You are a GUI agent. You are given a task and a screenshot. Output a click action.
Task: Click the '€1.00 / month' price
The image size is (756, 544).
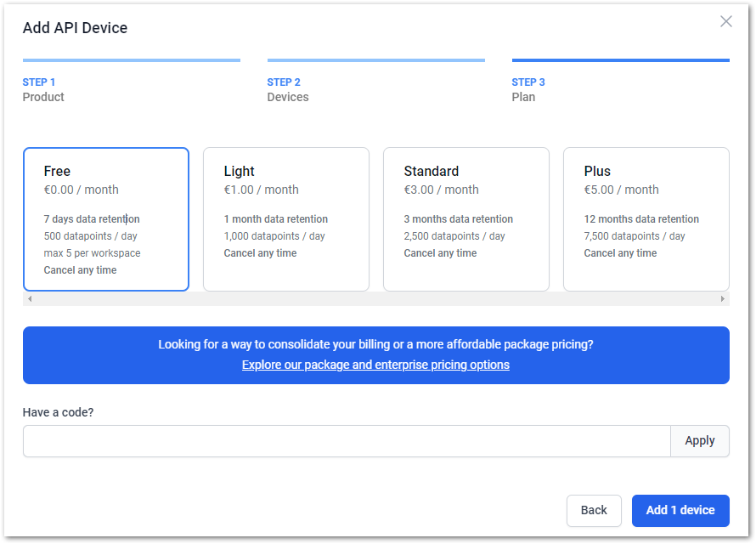tap(262, 190)
